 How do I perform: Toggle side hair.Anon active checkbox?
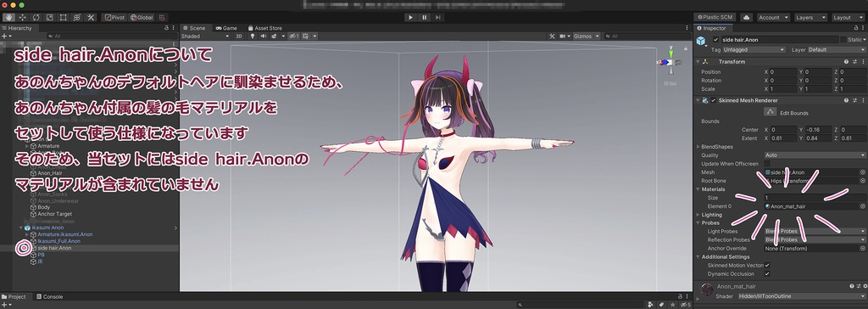(x=716, y=40)
